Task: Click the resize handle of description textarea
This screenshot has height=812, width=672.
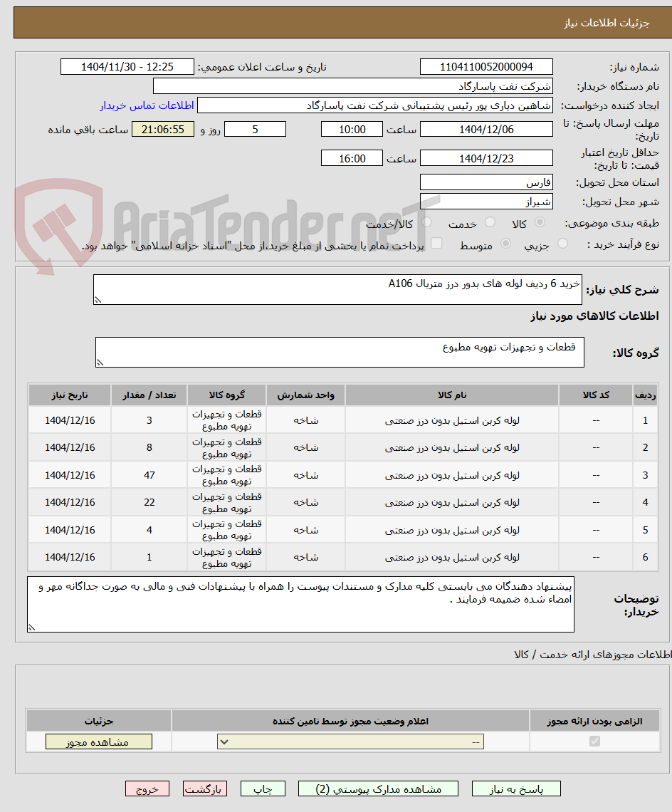Action: pos(98,300)
